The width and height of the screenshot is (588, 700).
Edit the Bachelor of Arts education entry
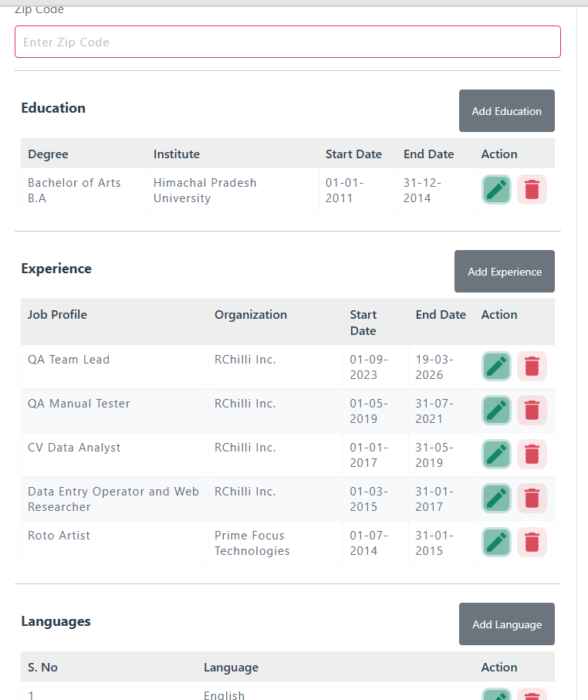click(496, 190)
